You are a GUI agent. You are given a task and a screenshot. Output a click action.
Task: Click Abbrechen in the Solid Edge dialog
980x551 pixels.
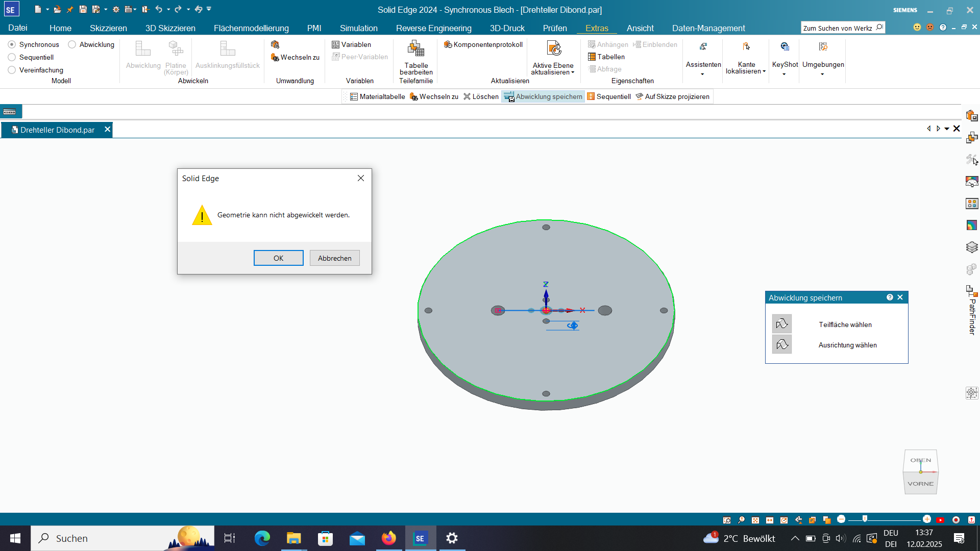[334, 258]
